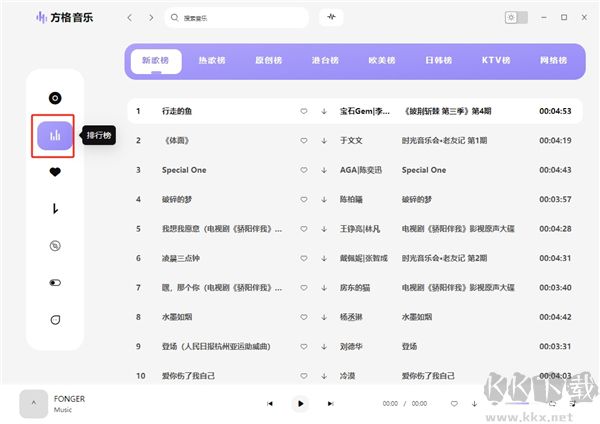Like current track in player bar
Screen dimensions: 600x424
[454, 404]
